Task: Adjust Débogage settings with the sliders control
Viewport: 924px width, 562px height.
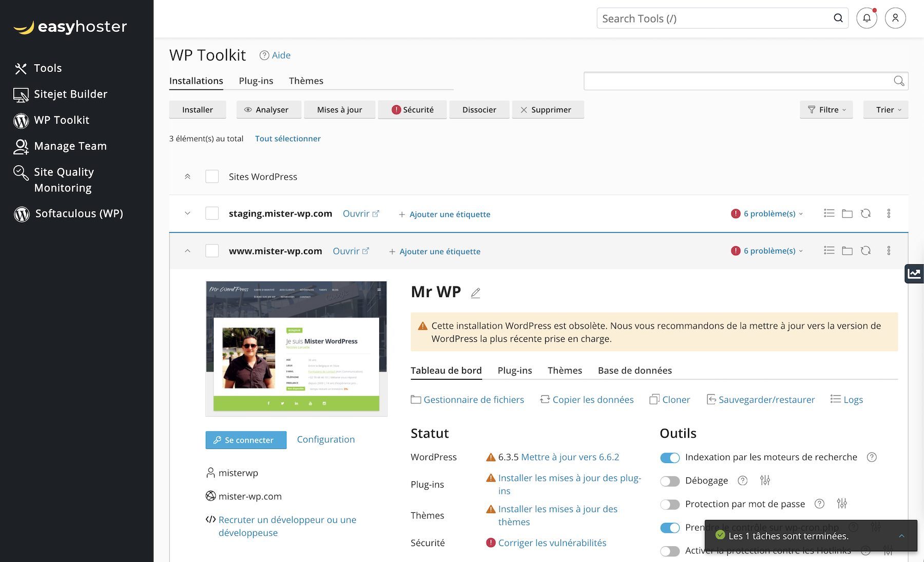Action: pyautogui.click(x=765, y=480)
